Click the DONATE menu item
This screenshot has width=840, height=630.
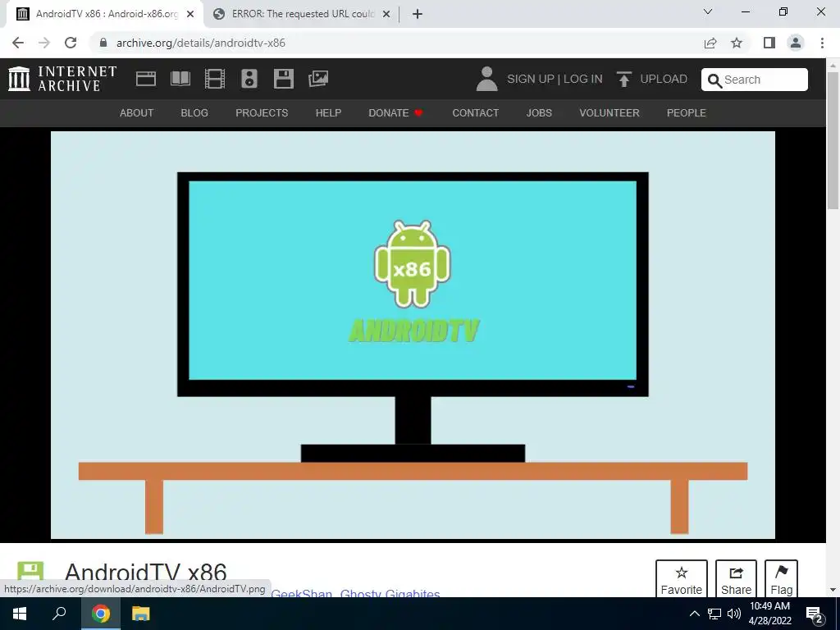(395, 113)
